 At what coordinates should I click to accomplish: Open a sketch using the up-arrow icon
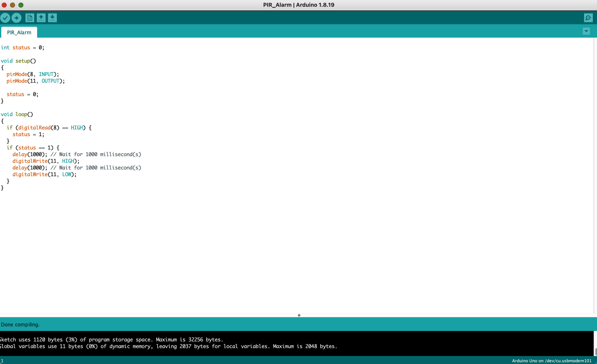point(41,18)
